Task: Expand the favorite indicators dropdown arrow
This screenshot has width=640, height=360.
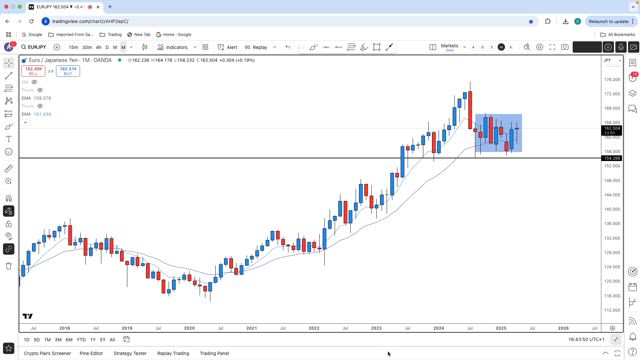Action: coord(195,47)
